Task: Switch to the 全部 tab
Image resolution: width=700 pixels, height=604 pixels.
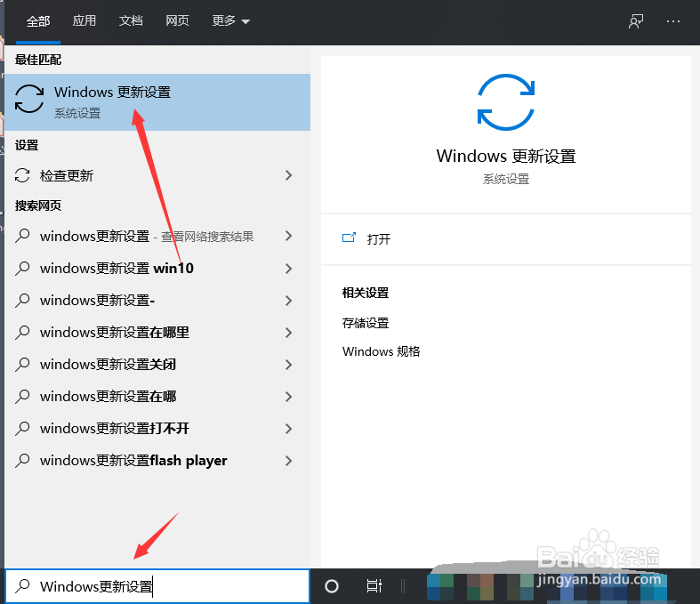Action: (x=38, y=21)
